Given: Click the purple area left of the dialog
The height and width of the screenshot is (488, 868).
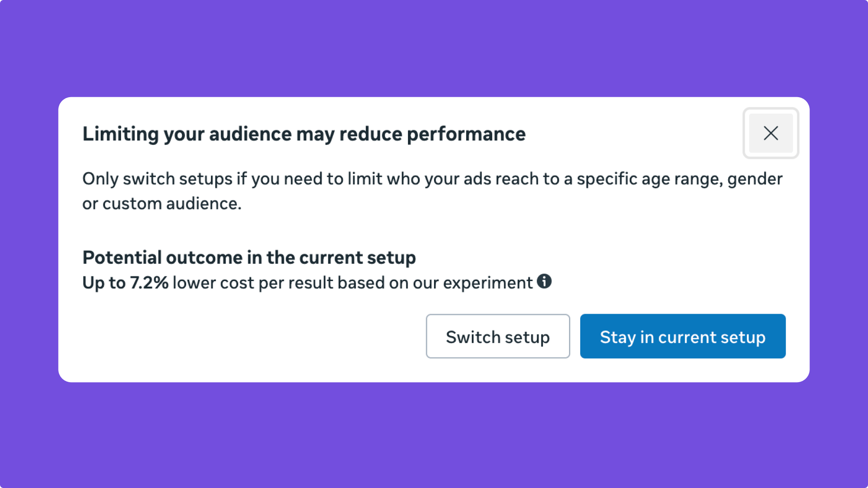Looking at the screenshot, I should click(x=29, y=239).
